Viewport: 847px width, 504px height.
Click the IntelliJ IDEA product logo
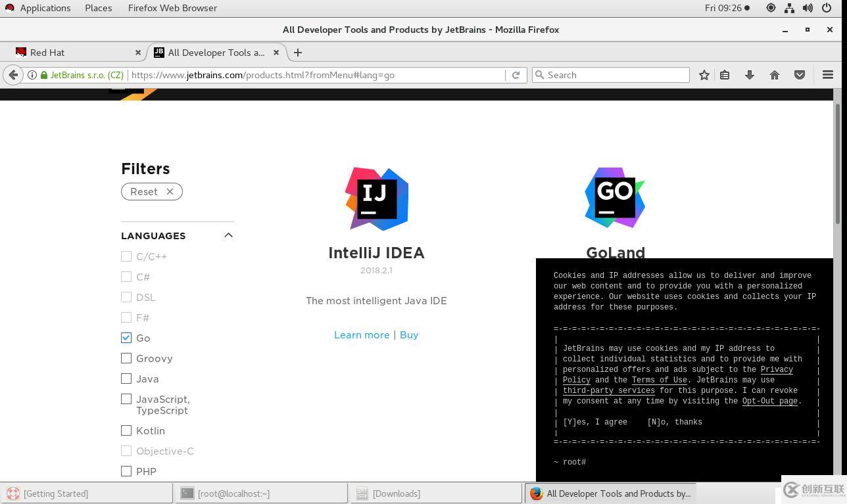coord(377,198)
